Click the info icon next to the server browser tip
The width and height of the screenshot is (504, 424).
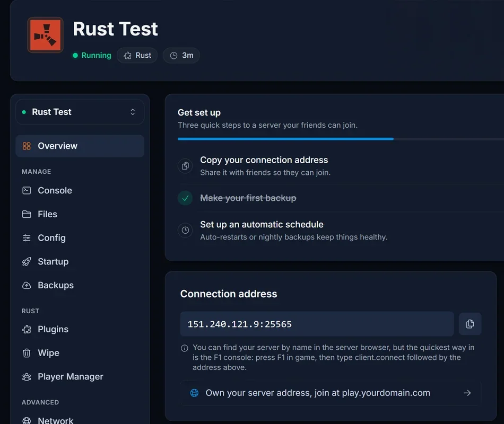coord(185,348)
